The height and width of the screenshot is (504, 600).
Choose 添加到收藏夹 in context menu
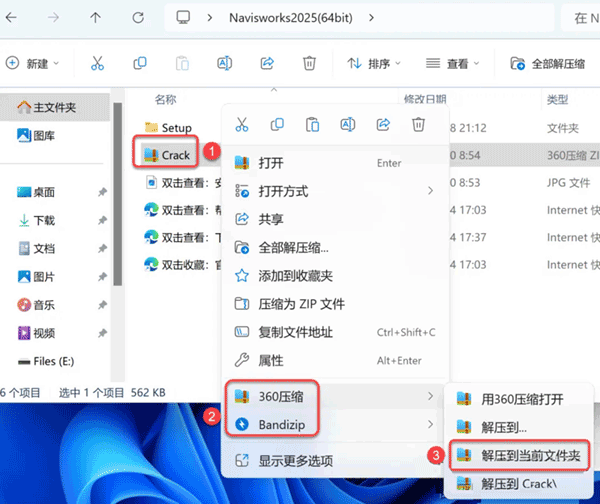[x=335, y=276]
